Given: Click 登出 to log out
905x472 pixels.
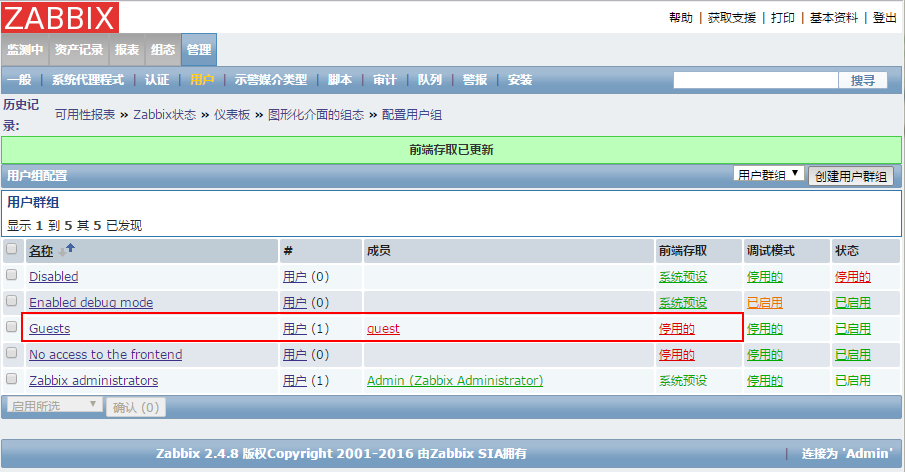Looking at the screenshot, I should coord(885,18).
